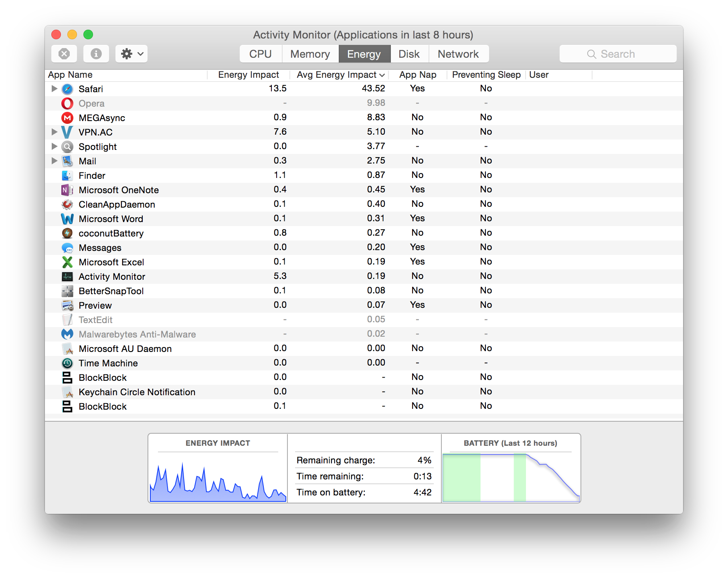Sort by Preventing Sleep column header
Screen dimensions: 728x578
[486, 75]
